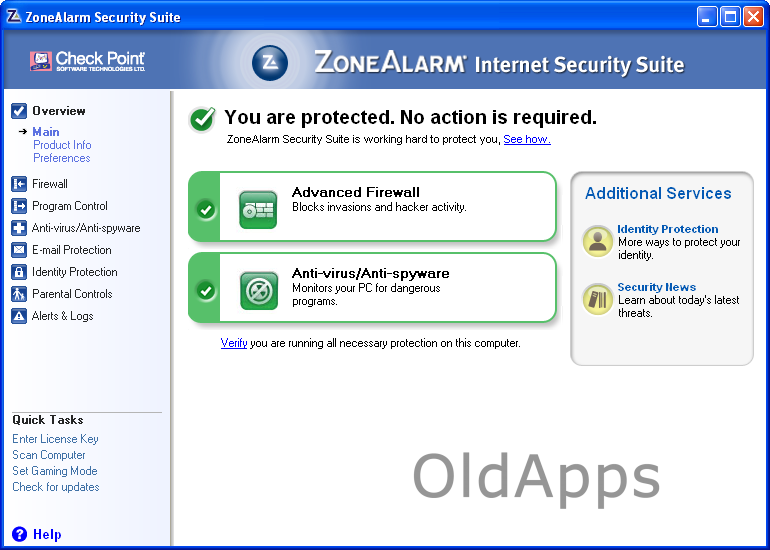The width and height of the screenshot is (770, 550).
Task: Click the Identity Protection padlock icon
Action: tap(19, 272)
